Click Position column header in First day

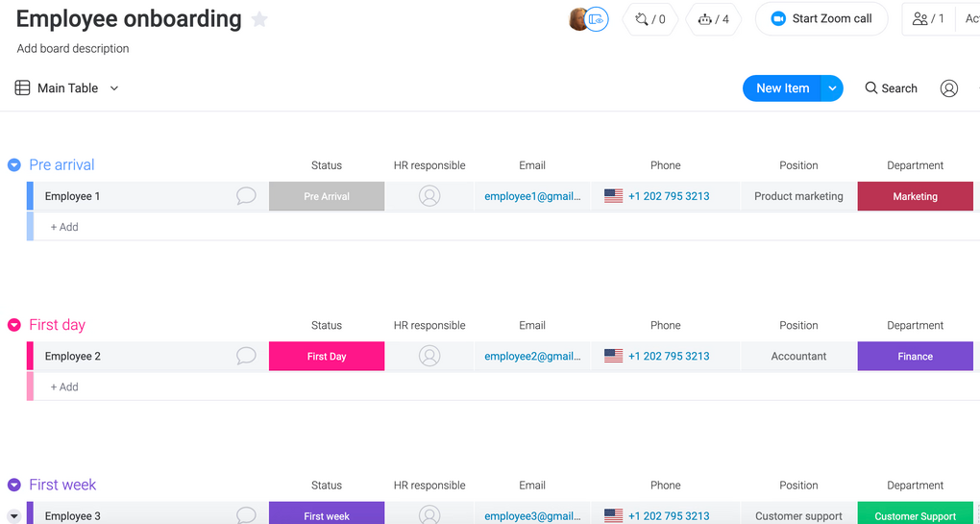798,326
